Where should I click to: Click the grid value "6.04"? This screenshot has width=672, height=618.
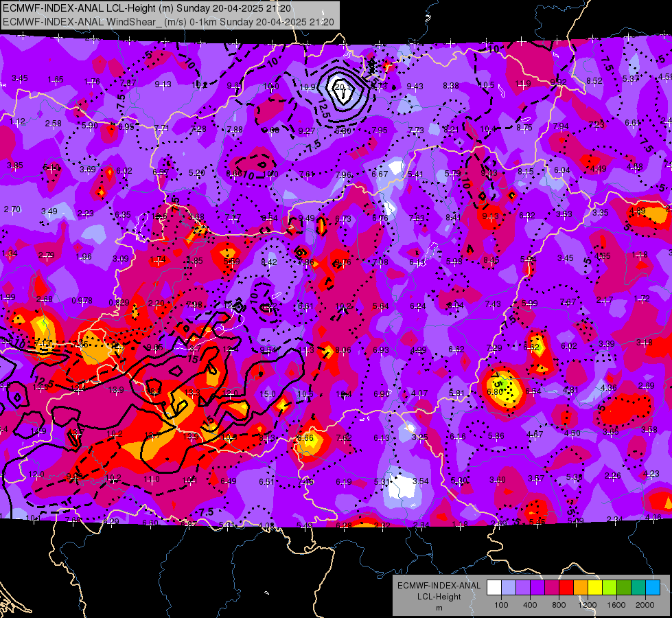(562, 170)
